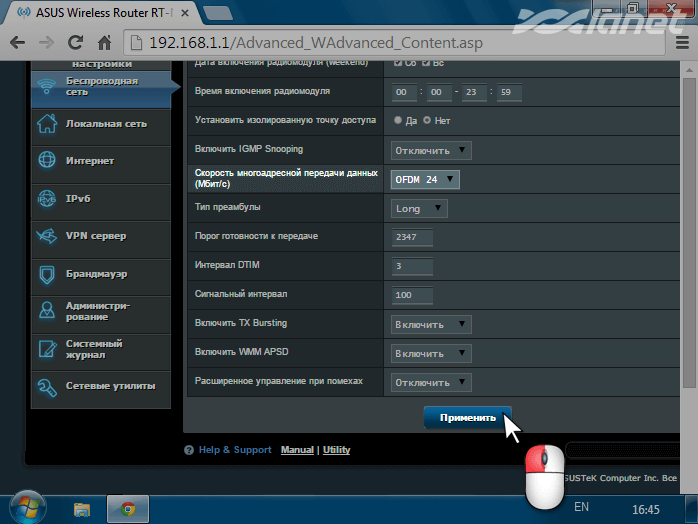Open the Беспроводная сеть sidebar section
Viewport: 698px width, 524px height.
[100, 86]
